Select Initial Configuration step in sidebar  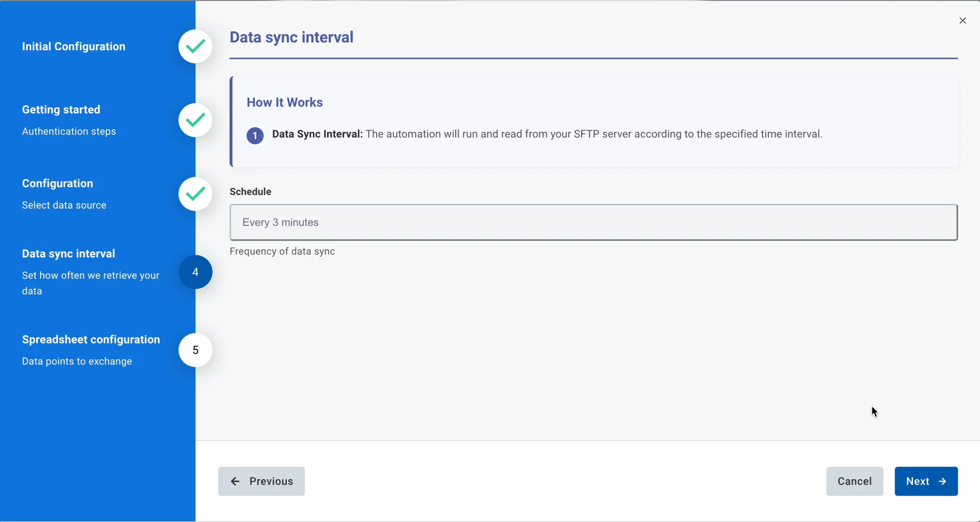[74, 46]
